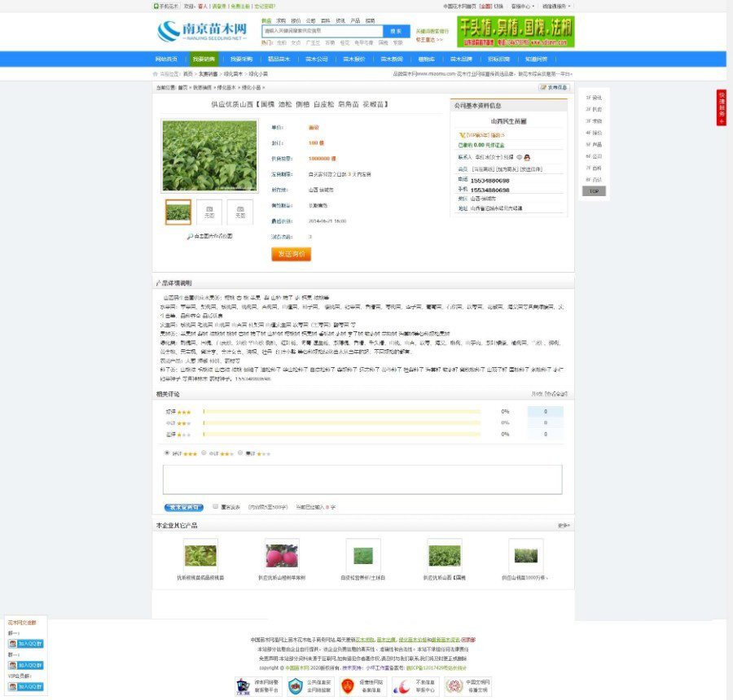Click the home icon beside the breadcrumb
Image resolution: width=733 pixels, height=700 pixels.
156,74
